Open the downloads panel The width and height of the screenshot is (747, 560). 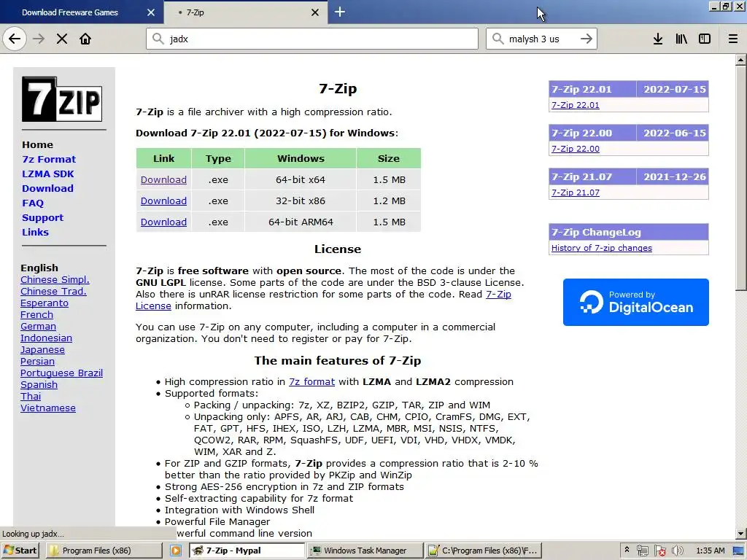[x=658, y=39]
